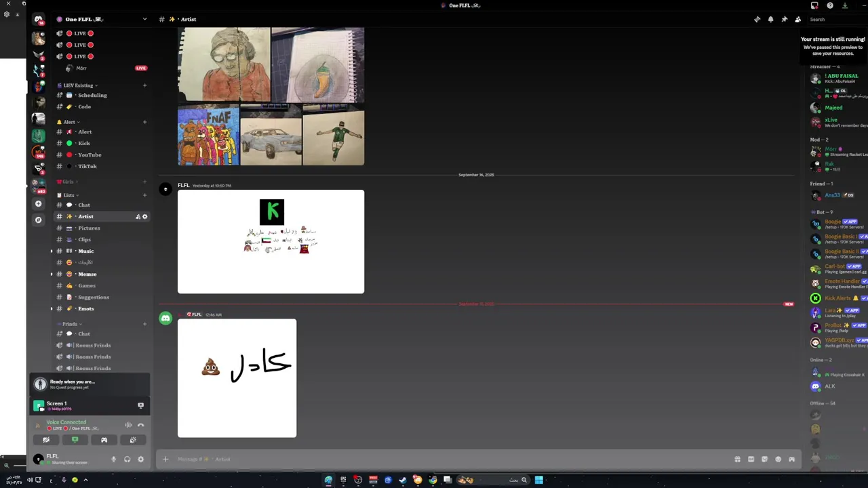Toggle the green screen share button

75,440
